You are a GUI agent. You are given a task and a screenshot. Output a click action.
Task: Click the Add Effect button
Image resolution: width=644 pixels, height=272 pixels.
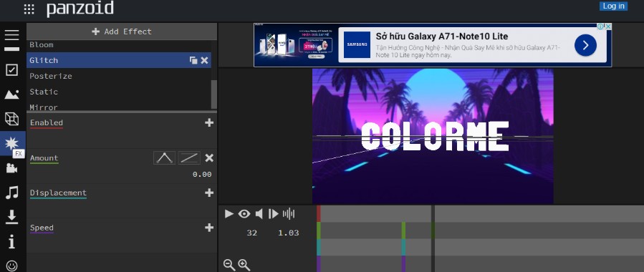tap(122, 31)
